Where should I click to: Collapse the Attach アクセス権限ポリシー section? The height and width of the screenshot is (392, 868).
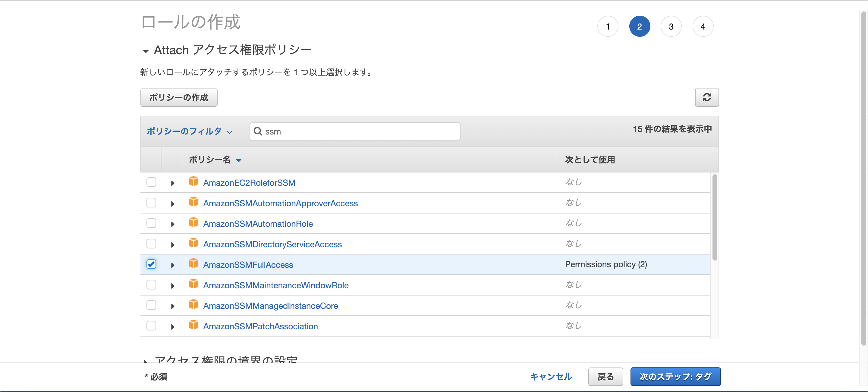(x=146, y=52)
